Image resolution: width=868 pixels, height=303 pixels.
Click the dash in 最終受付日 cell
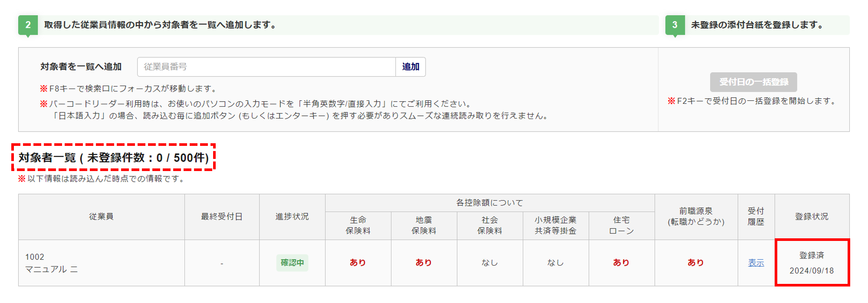pos(222,263)
